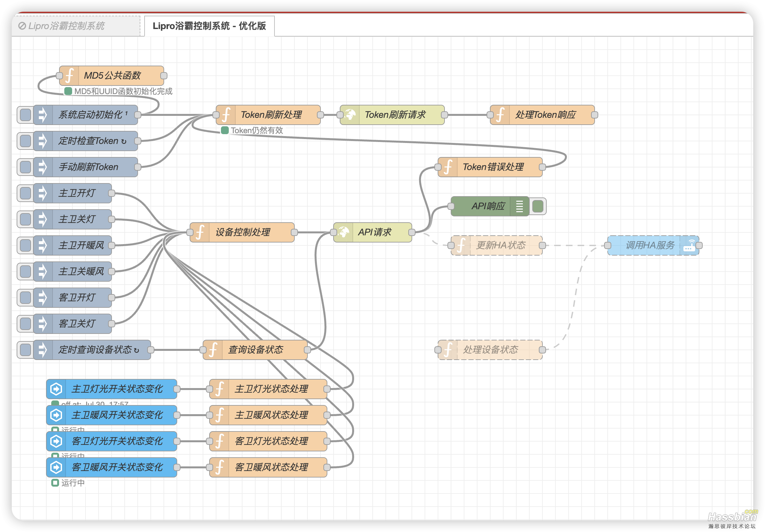Viewport: 765px width, 532px height.
Task: Select the 调用HA服务 node label
Action: (650, 245)
